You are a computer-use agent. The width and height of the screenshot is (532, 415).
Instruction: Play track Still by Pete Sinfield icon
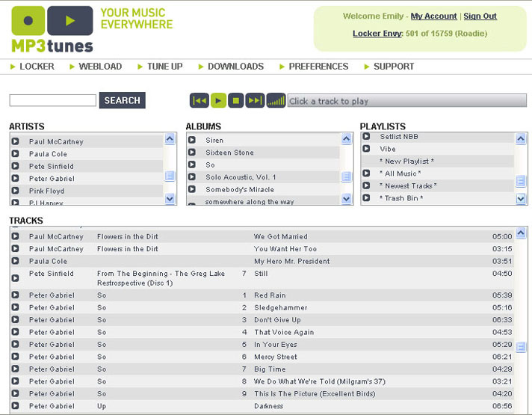click(15, 278)
